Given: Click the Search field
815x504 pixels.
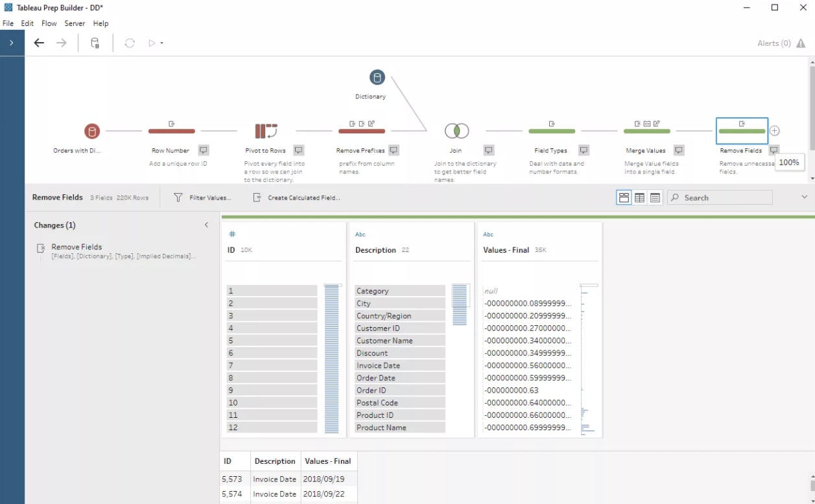Looking at the screenshot, I should [x=720, y=198].
